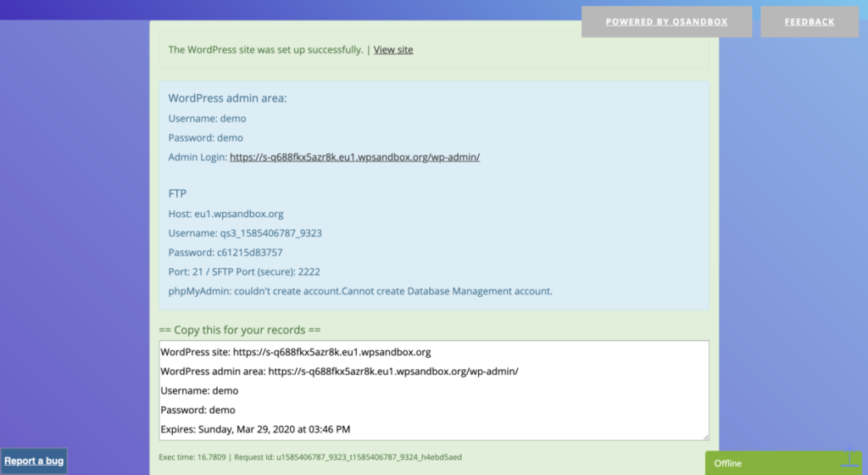Open the Admin Login wp-admin URL

coord(355,157)
